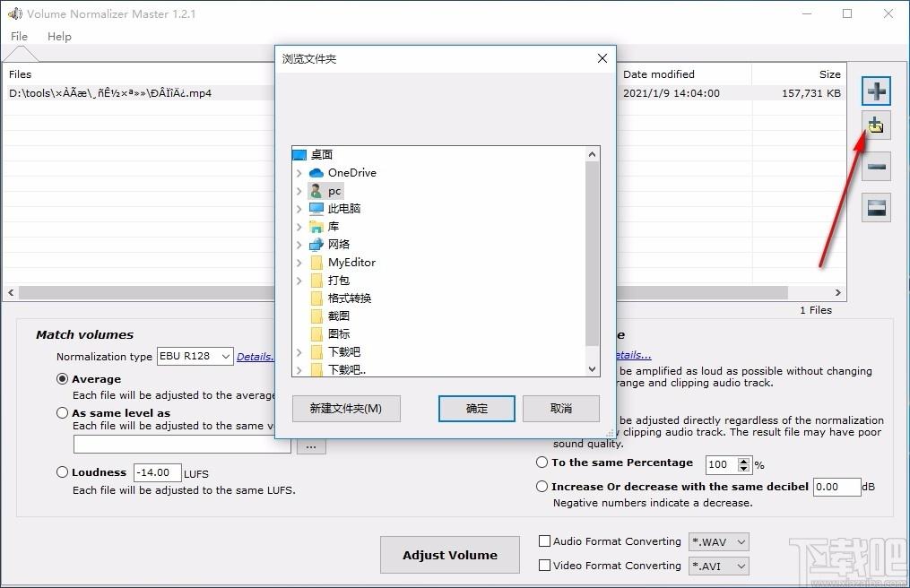Select the 网络 network icon
This screenshot has width=910, height=588.
coord(316,245)
